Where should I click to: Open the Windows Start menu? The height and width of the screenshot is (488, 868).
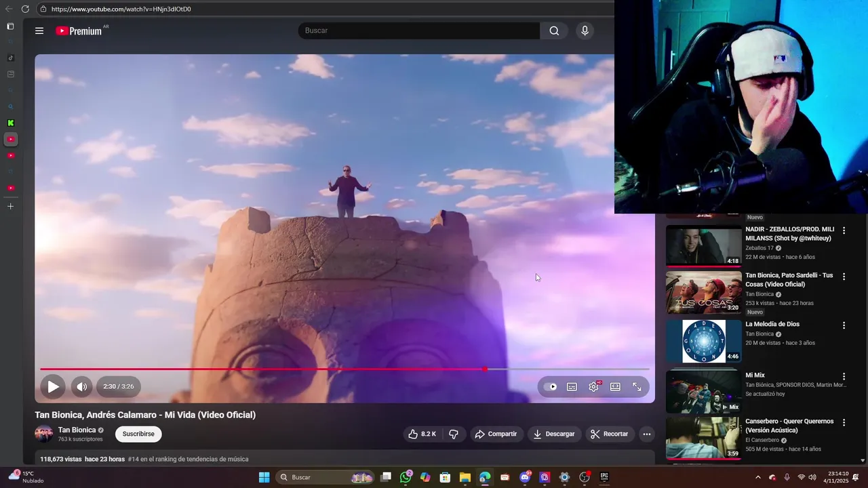pyautogui.click(x=264, y=477)
